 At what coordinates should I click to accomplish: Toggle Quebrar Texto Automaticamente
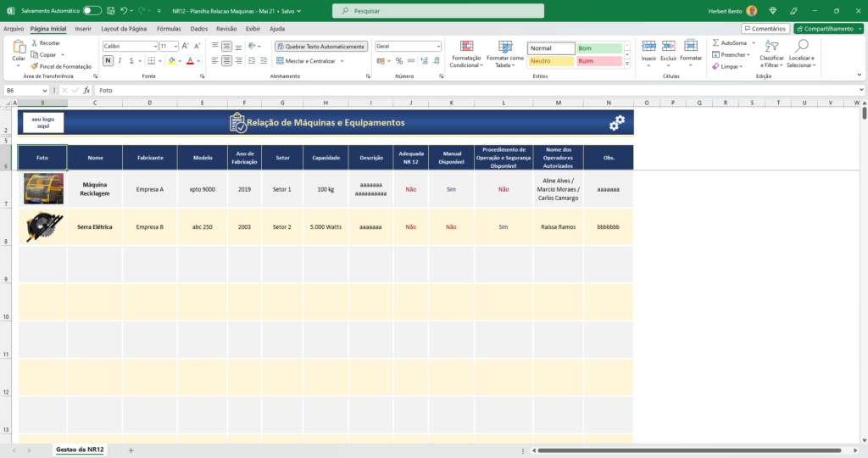pos(321,47)
